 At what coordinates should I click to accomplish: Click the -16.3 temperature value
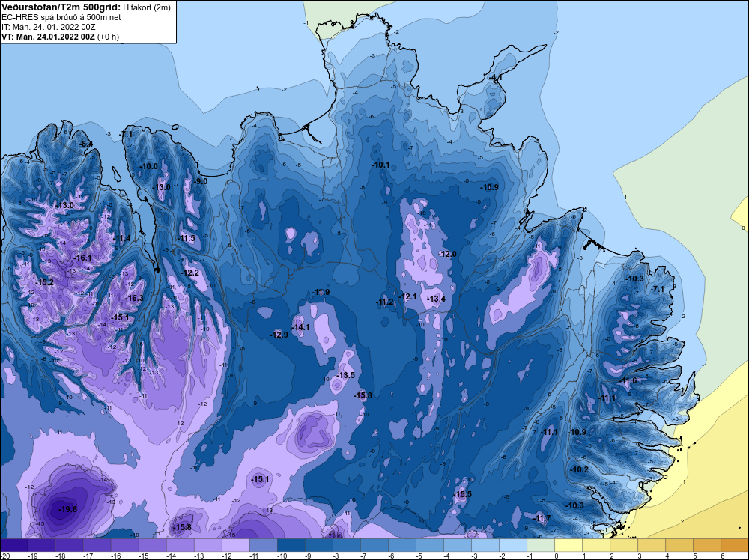coord(134,299)
